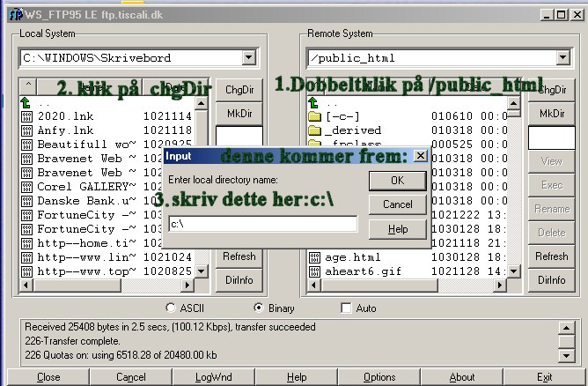This screenshot has width=588, height=386.
Task: Click the bottom bar Cancel button
Action: point(131,377)
